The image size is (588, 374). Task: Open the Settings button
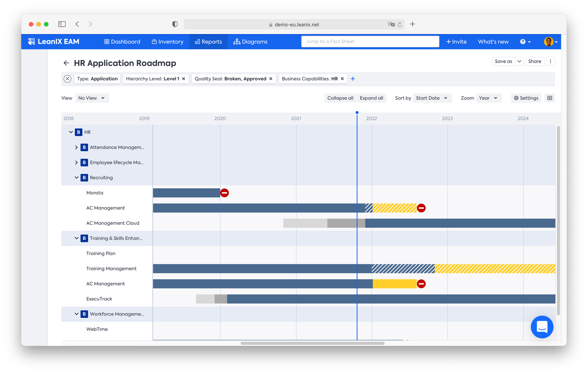(x=526, y=98)
